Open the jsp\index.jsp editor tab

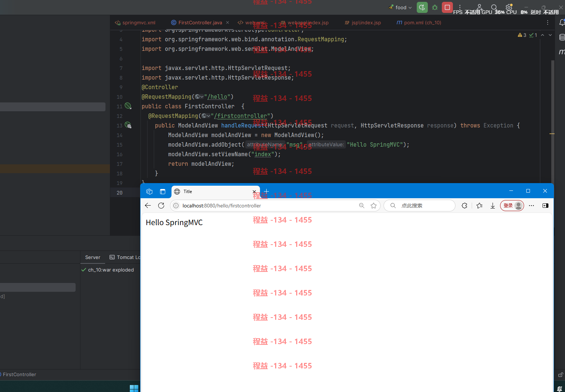(x=363, y=22)
